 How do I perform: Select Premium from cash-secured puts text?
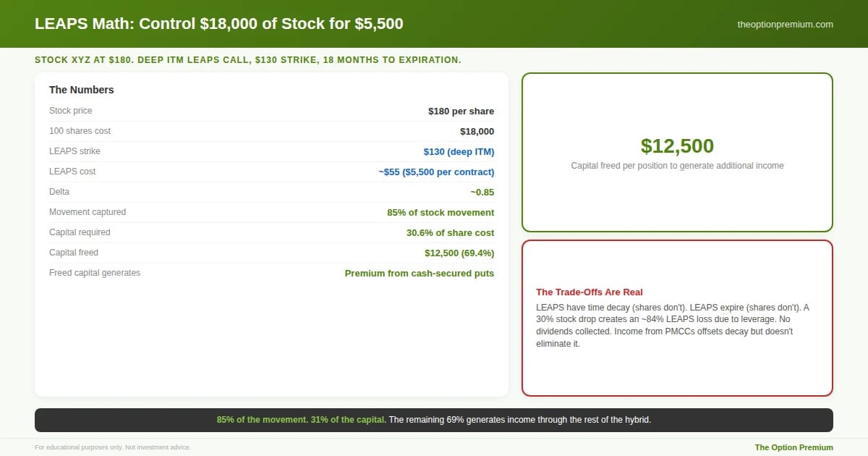tap(420, 273)
